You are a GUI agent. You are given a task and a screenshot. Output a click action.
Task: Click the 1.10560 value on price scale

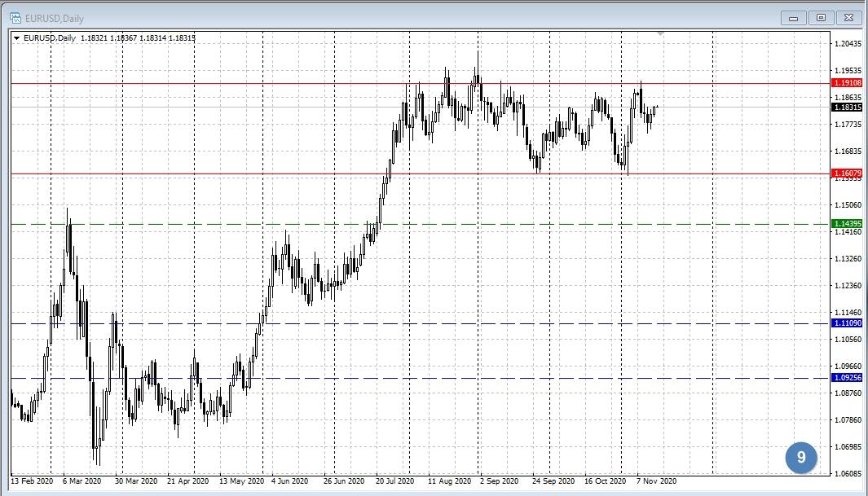(x=848, y=339)
